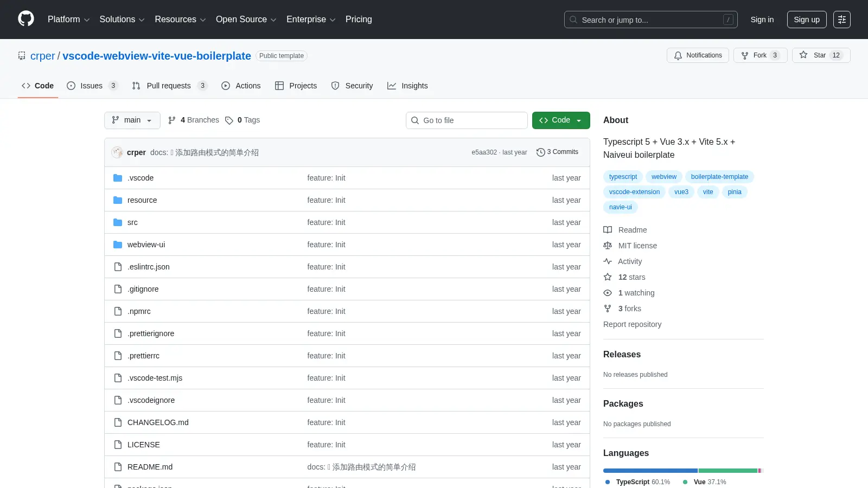868x488 pixels.
Task: Expand the Solutions menu
Action: (x=122, y=20)
